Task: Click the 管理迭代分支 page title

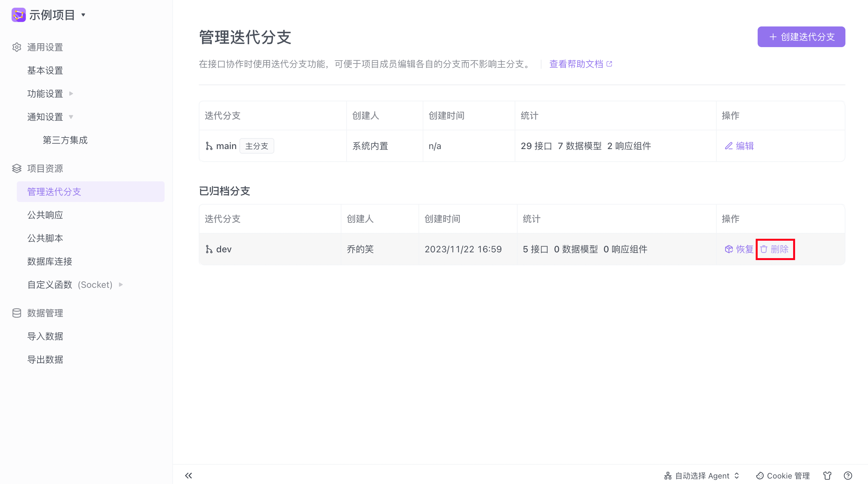Action: (245, 37)
